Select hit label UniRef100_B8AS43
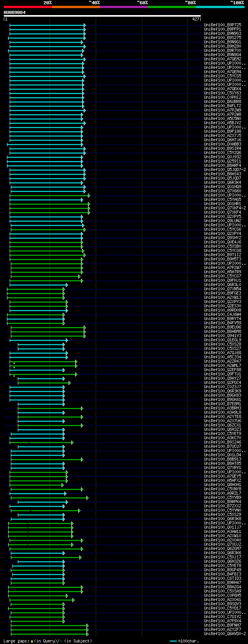 point(222,174)
